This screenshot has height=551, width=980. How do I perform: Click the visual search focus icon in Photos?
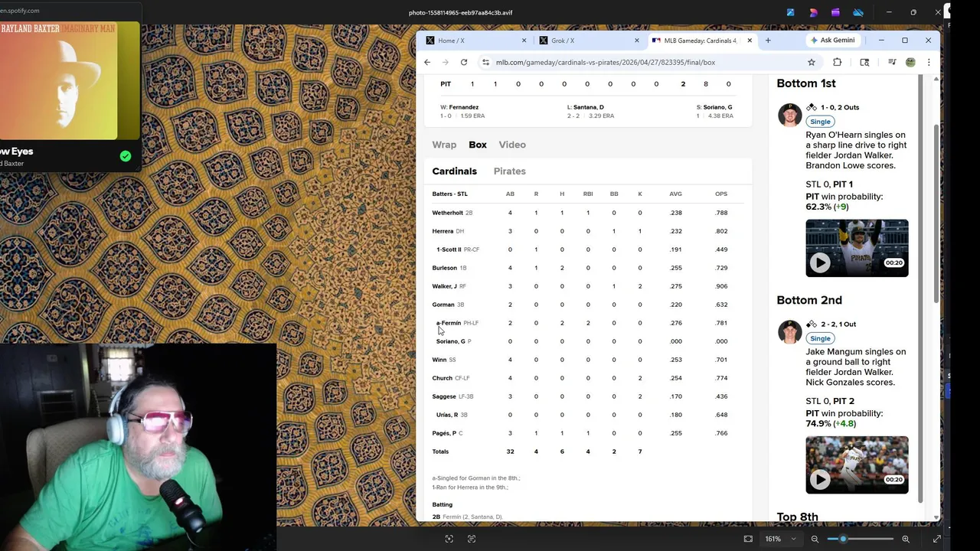[x=449, y=539]
